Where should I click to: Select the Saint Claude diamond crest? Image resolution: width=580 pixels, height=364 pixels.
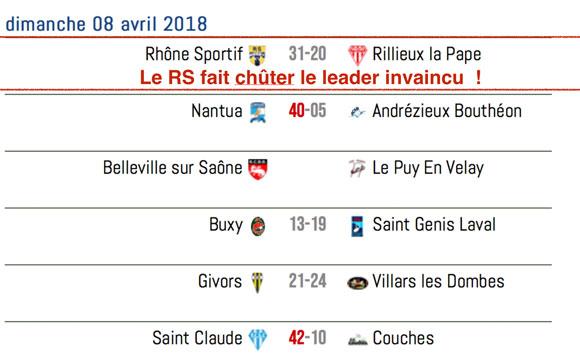(257, 339)
